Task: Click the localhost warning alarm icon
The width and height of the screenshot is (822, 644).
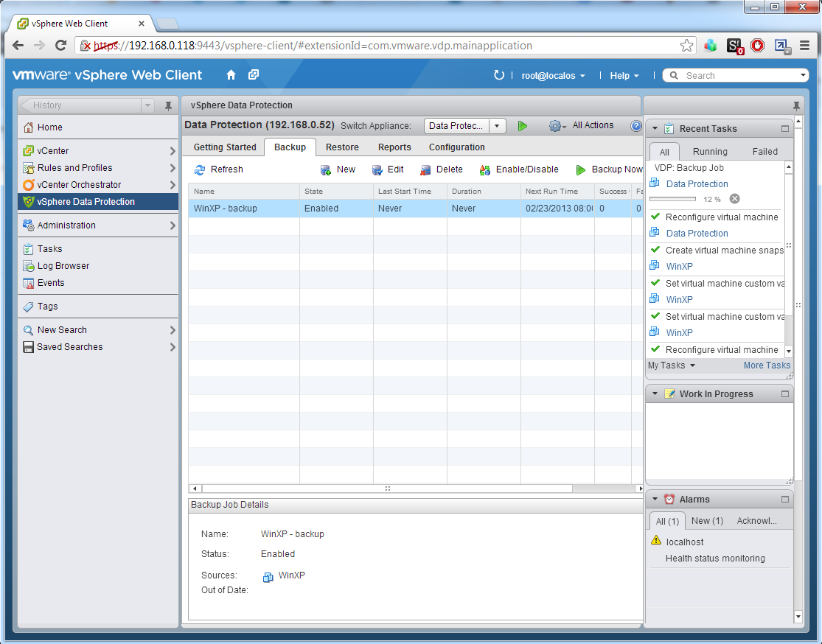Action: coord(656,540)
